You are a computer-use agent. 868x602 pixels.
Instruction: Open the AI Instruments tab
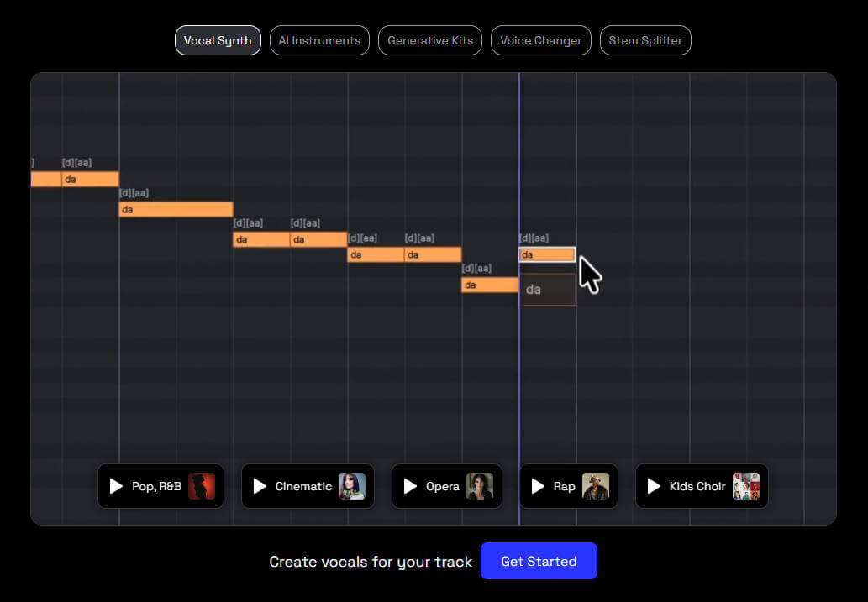[x=319, y=40]
